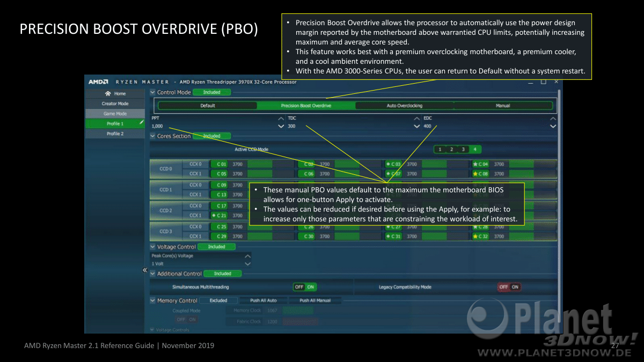Switch to the Auto Overclocking tab
Viewport: 644px width, 362px height.
404,106
